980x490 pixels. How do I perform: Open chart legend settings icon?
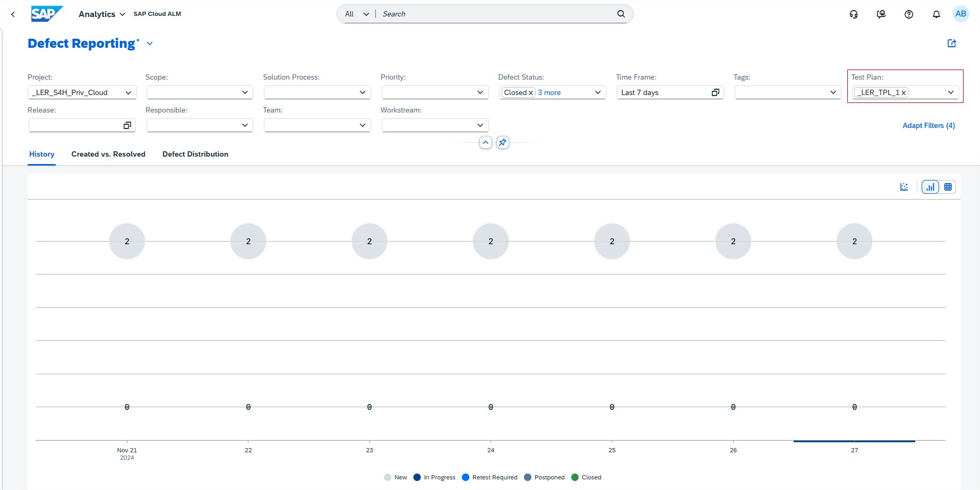click(904, 187)
